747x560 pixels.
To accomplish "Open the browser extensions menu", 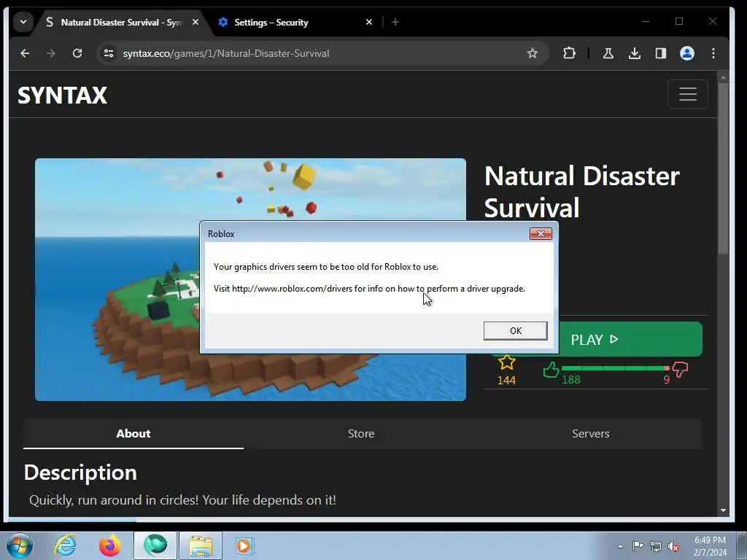I will (x=569, y=53).
